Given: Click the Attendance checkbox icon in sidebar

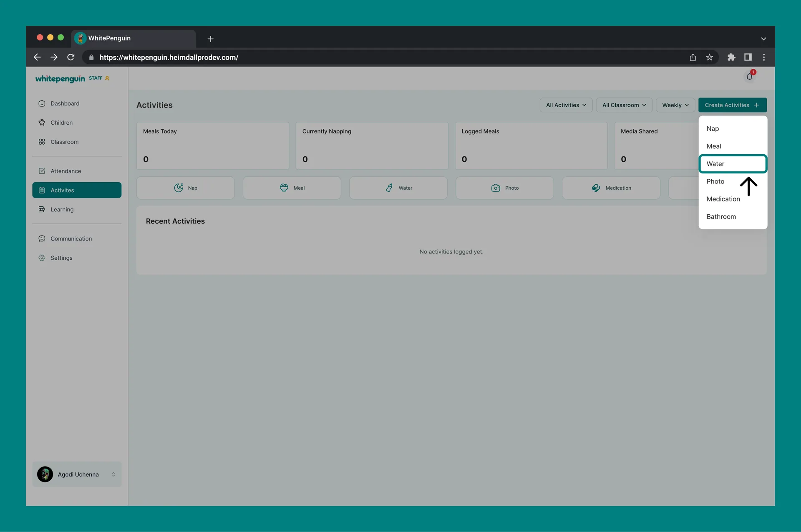Looking at the screenshot, I should point(42,171).
